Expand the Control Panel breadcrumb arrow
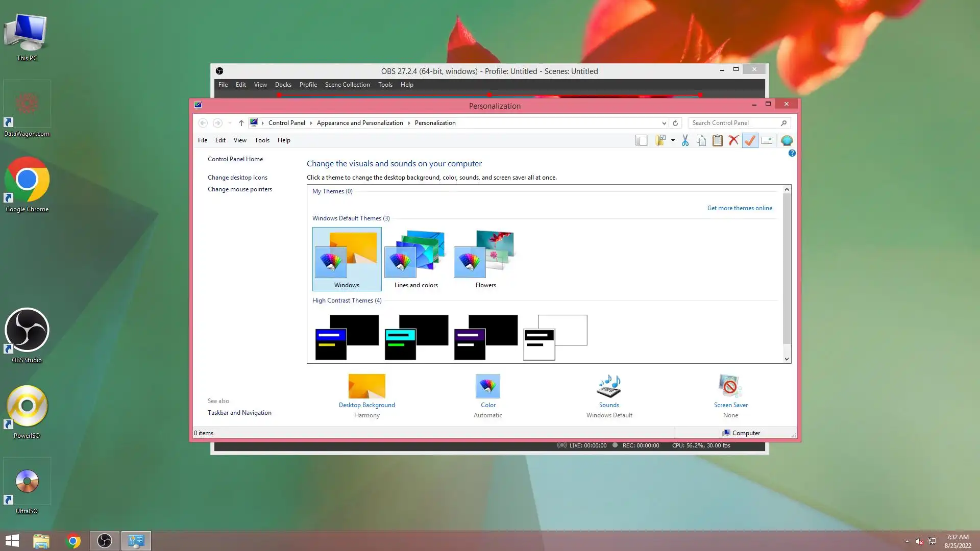This screenshot has width=980, height=551. tap(311, 123)
